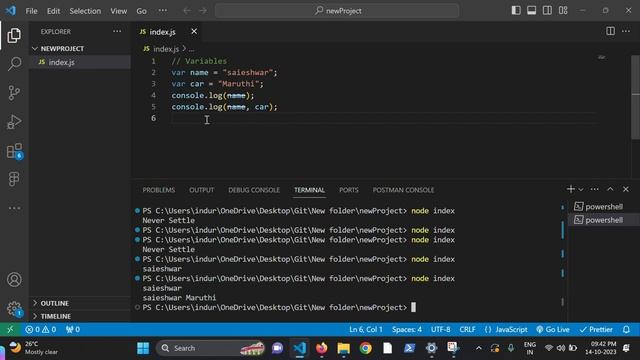Start Go Live server
This screenshot has height=360, width=640.
(x=553, y=329)
